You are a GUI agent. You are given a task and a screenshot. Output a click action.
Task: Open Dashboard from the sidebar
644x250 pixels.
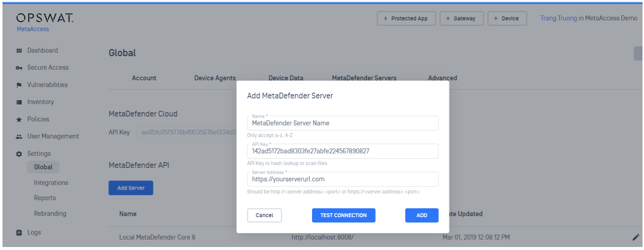tap(42, 50)
